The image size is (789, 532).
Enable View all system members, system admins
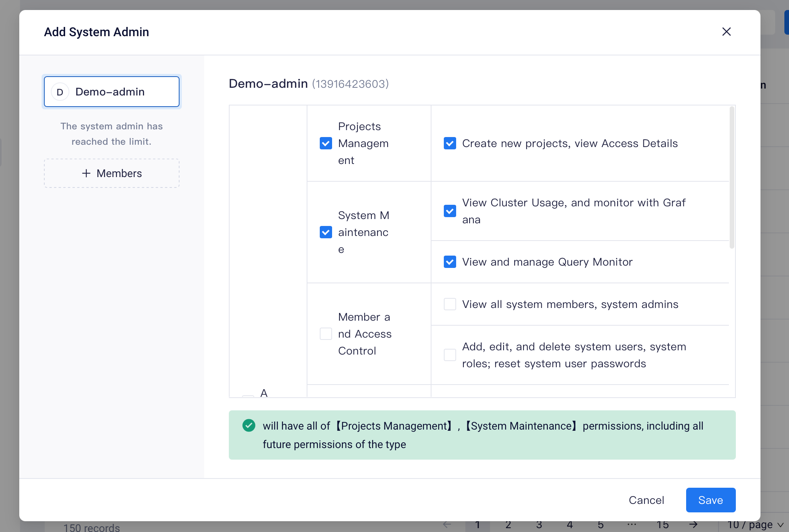(x=449, y=304)
